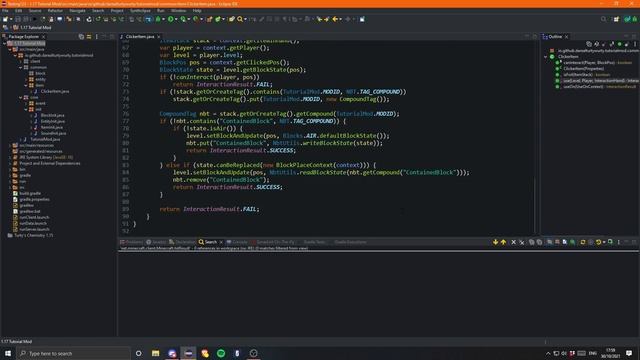The width and height of the screenshot is (640, 360).
Task: Select gradle.properties file in Package Explorer
Action: [34, 200]
